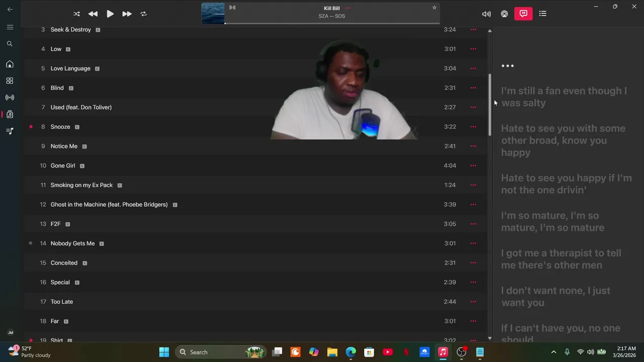644x362 pixels.
Task: Open AirPlay output options
Action: click(504, 14)
